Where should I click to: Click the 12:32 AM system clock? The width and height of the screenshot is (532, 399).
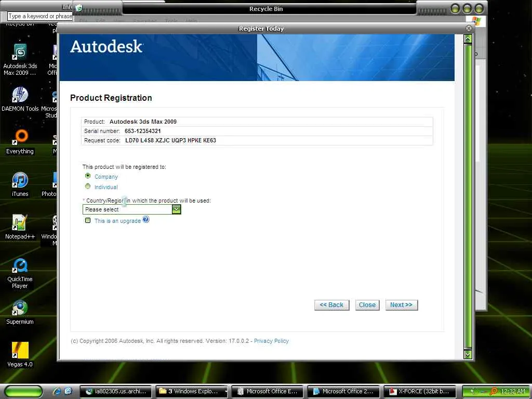[513, 391]
